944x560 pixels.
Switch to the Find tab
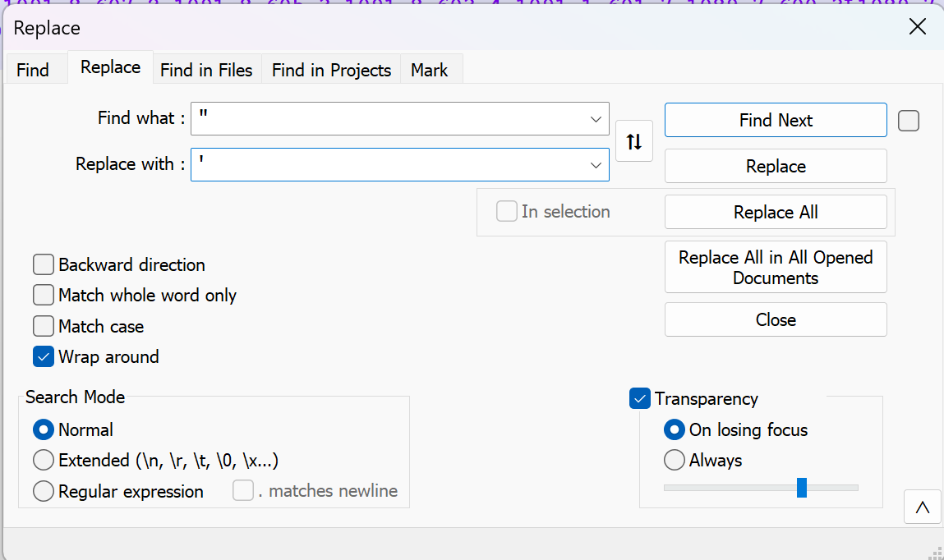point(35,70)
